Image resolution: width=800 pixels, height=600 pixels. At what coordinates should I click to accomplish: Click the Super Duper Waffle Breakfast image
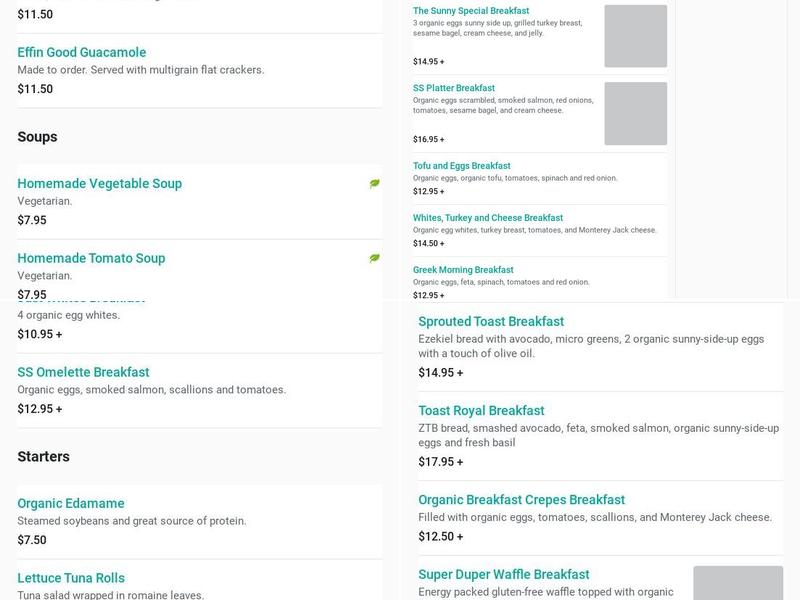coord(737,583)
